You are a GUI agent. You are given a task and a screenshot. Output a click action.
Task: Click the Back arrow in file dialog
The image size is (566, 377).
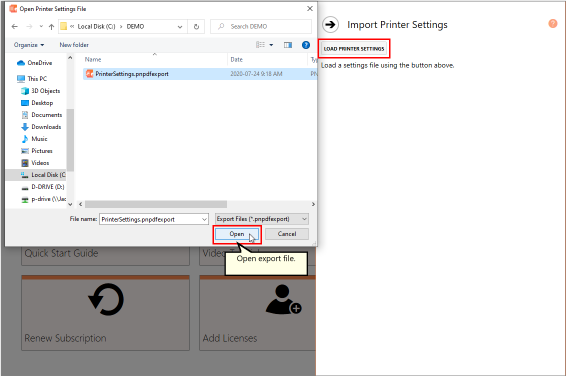[x=14, y=26]
